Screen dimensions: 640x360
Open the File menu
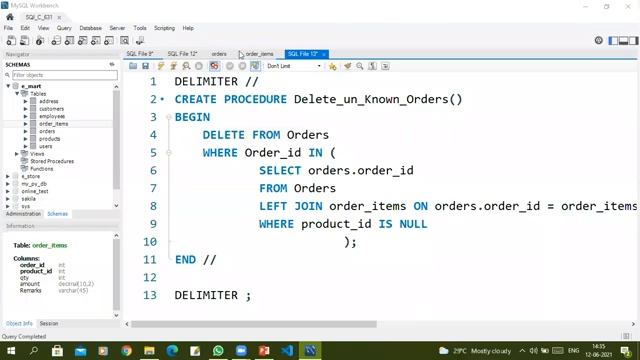click(8, 28)
